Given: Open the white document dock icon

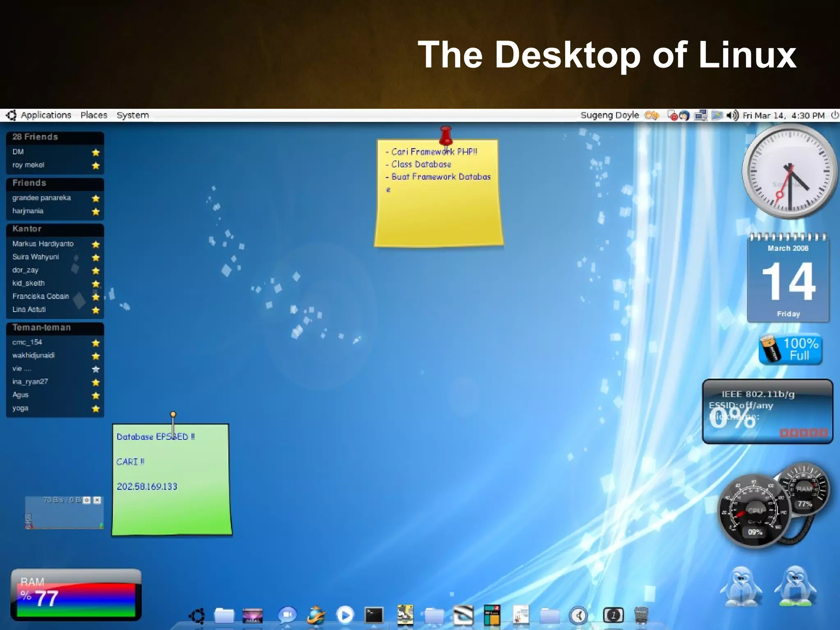Looking at the screenshot, I should 521,615.
